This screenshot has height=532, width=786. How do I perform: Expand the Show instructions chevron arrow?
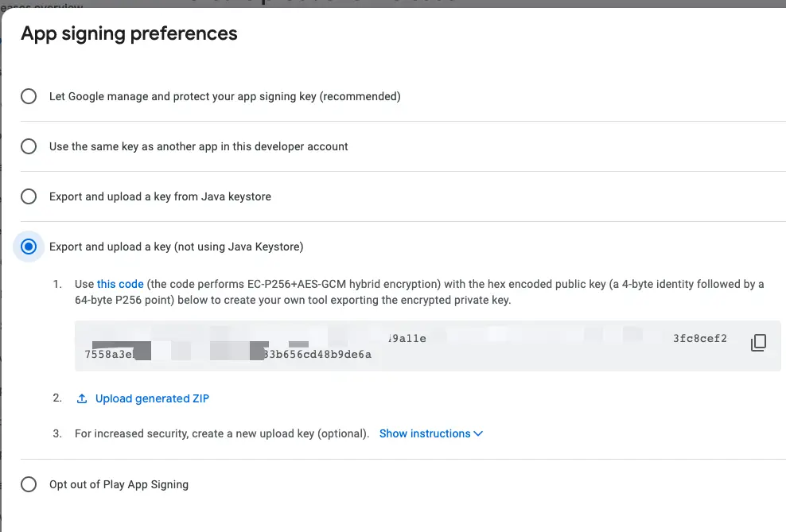[478, 434]
